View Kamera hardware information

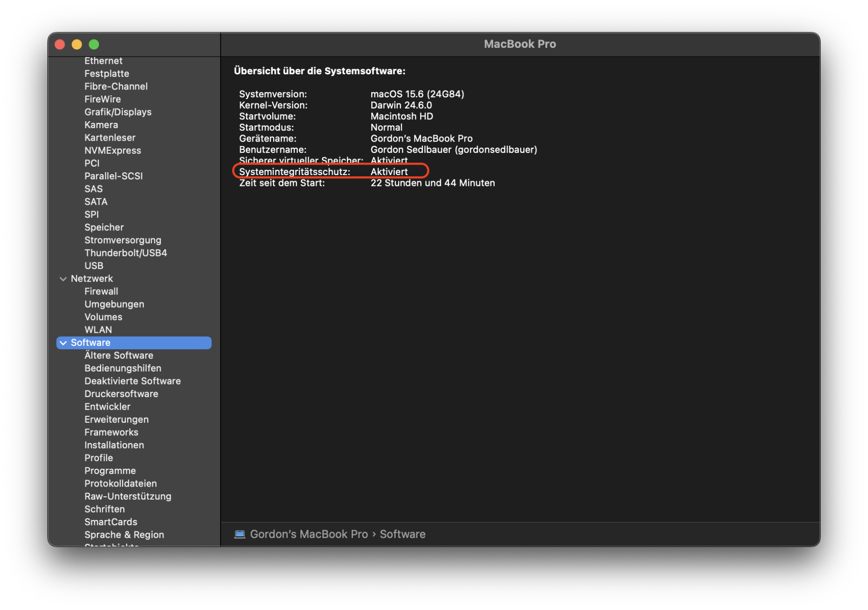click(x=101, y=125)
